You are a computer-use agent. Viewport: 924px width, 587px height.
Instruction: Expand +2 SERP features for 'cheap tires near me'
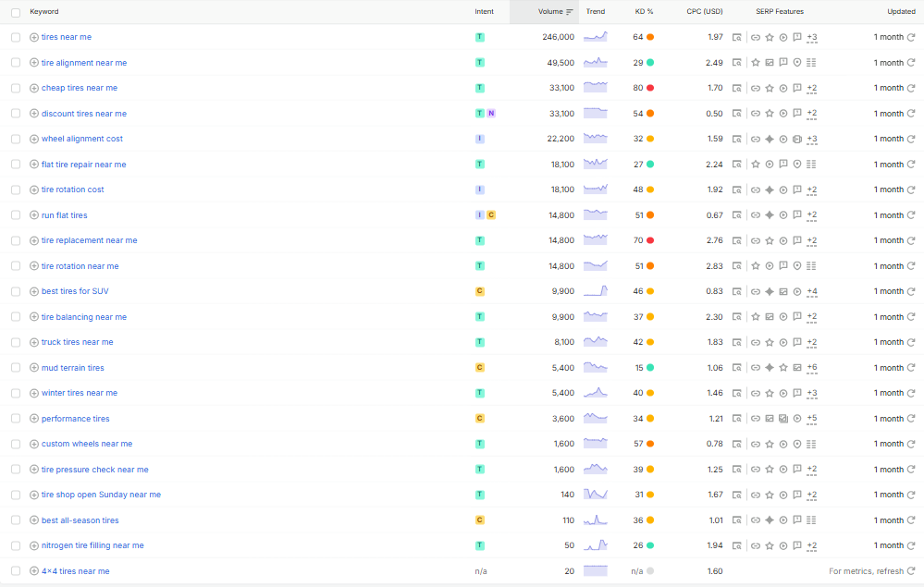(811, 88)
